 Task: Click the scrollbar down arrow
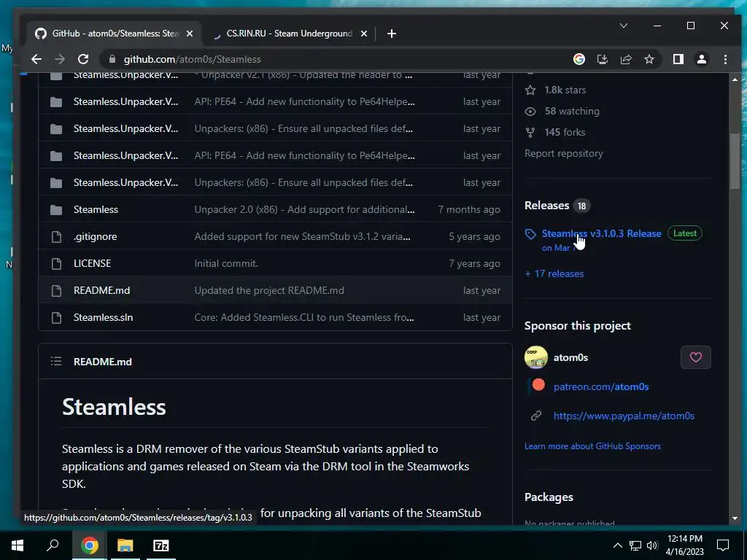tap(735, 518)
